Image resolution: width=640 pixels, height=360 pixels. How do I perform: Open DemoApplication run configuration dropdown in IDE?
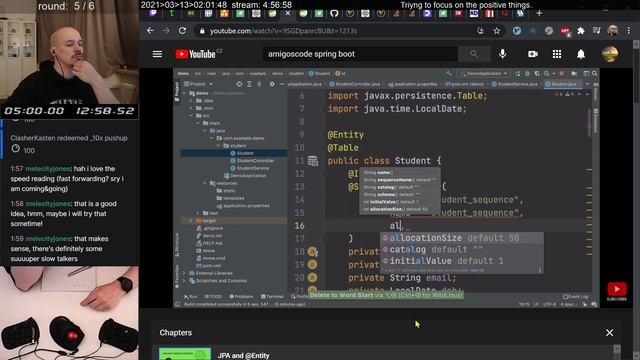484,73
